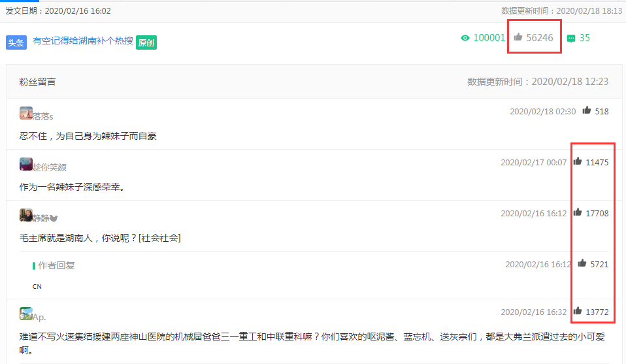Select Ap.'s comment about 三一重工和中联重科

coord(312,343)
